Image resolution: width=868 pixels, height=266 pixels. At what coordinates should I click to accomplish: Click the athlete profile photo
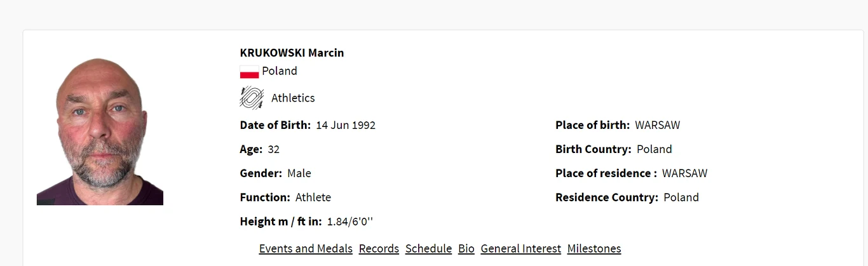click(100, 131)
